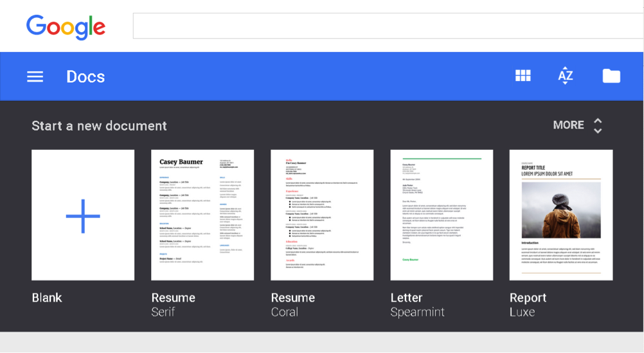This screenshot has height=353, width=644.
Task: Click the Google logo
Action: tap(66, 27)
